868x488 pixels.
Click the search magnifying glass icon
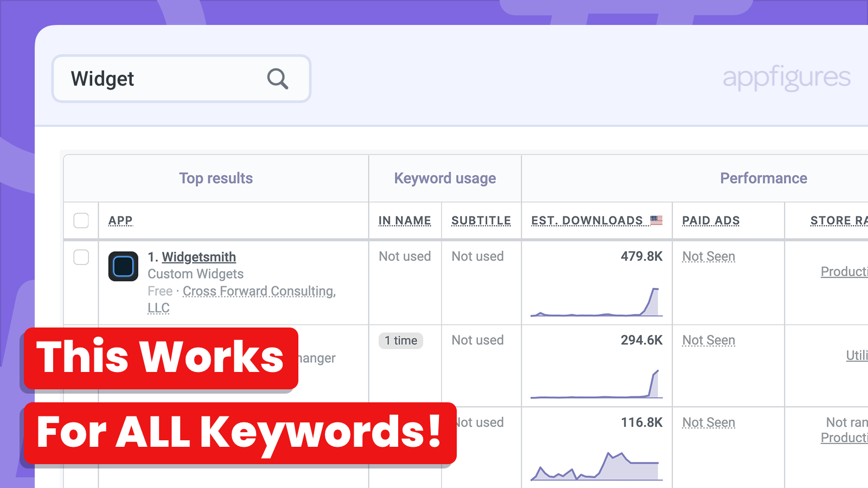278,79
